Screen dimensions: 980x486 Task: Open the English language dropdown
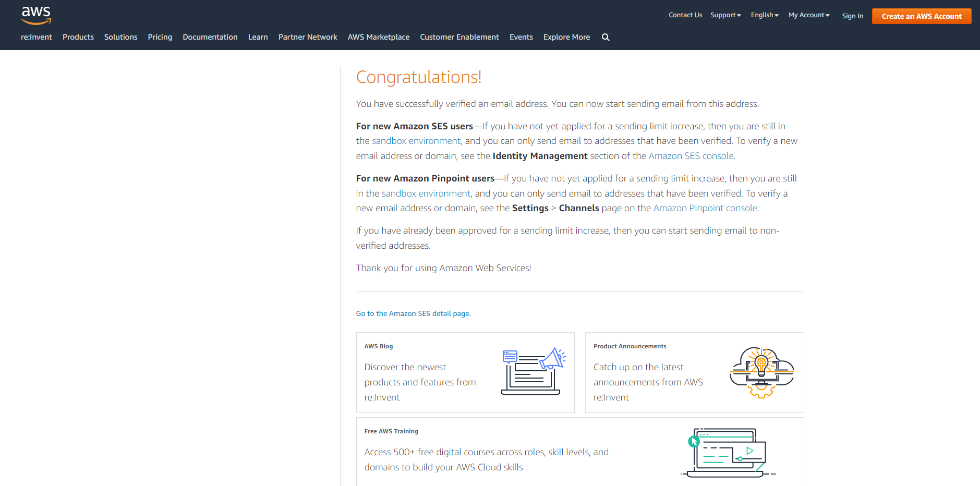click(765, 15)
